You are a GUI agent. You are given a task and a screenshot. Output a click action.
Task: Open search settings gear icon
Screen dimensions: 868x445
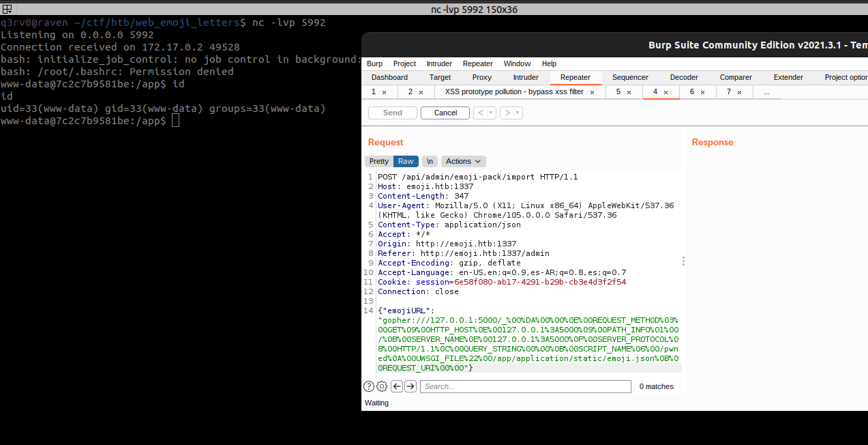point(382,386)
